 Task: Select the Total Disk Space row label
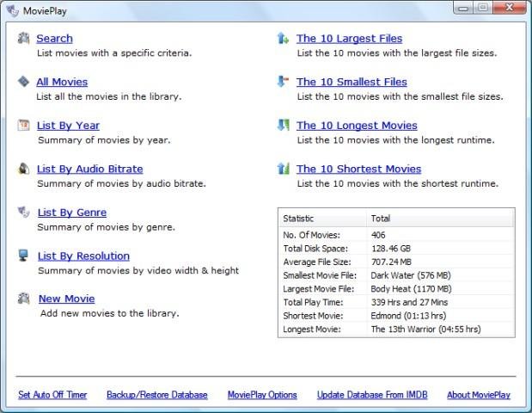click(x=315, y=249)
